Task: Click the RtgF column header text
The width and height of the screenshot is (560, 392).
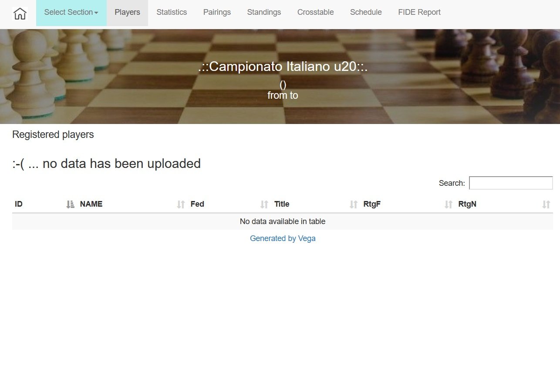Action: pyautogui.click(x=372, y=204)
